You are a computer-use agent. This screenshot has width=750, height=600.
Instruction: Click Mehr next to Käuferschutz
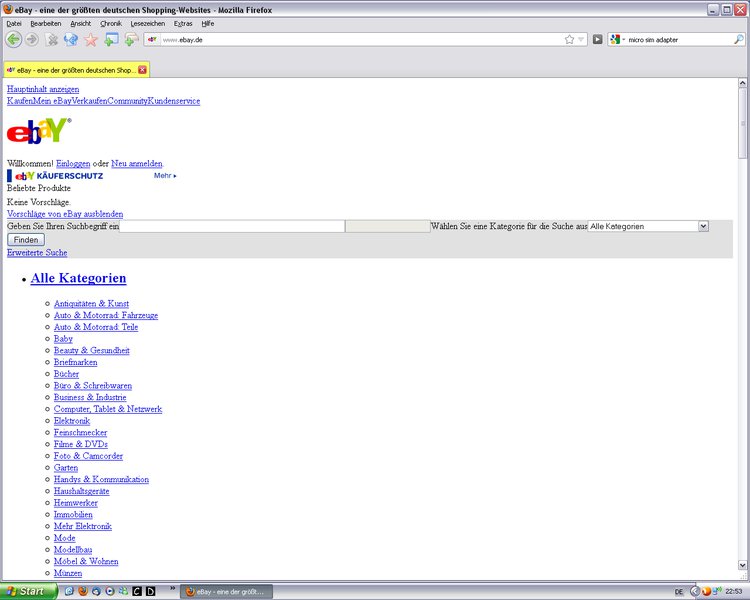(x=165, y=176)
